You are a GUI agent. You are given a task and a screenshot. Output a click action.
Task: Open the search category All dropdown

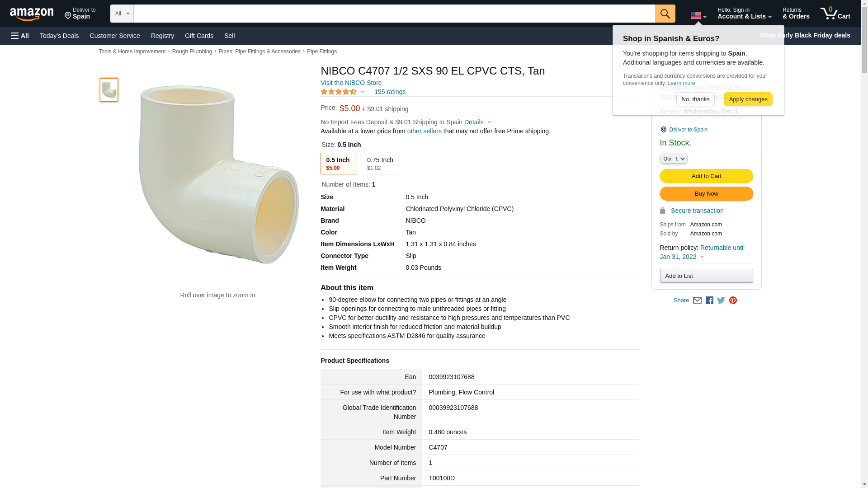[x=122, y=14]
